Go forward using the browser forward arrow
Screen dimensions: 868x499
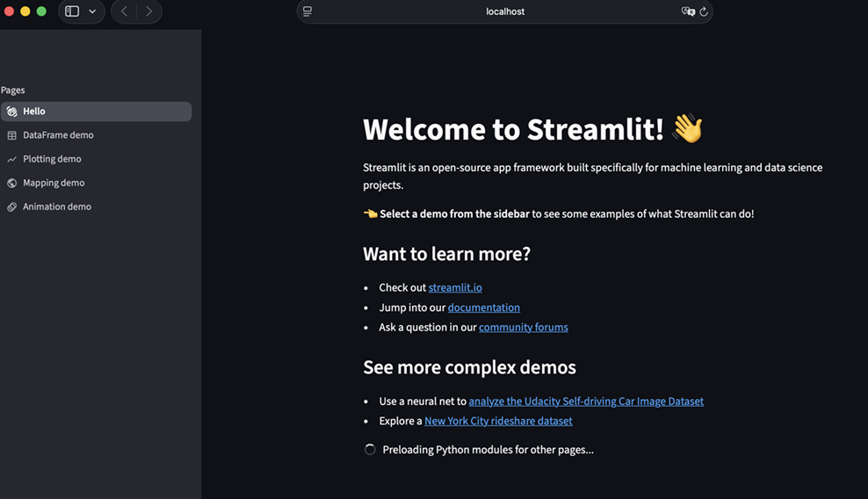(x=148, y=11)
